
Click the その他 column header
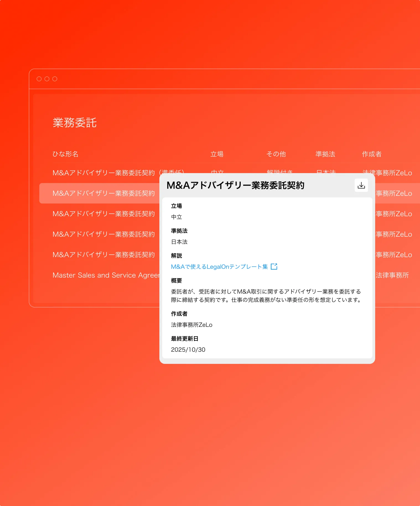coord(276,154)
